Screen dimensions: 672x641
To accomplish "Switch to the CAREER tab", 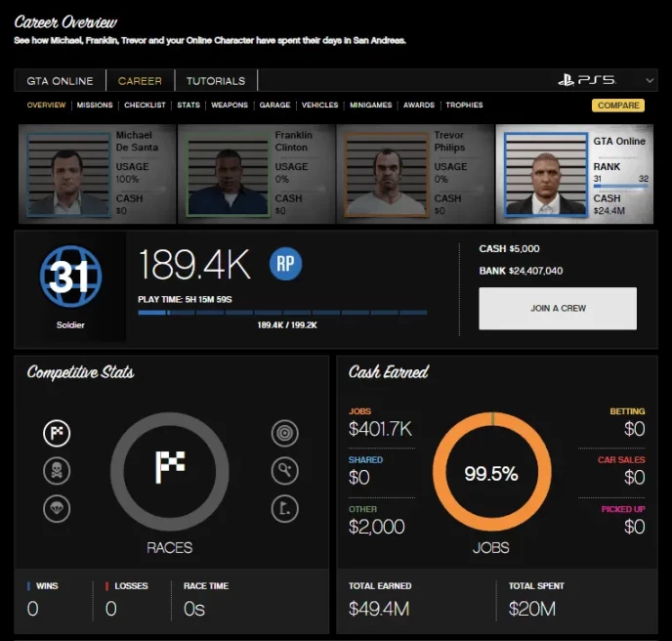I will tap(140, 80).
